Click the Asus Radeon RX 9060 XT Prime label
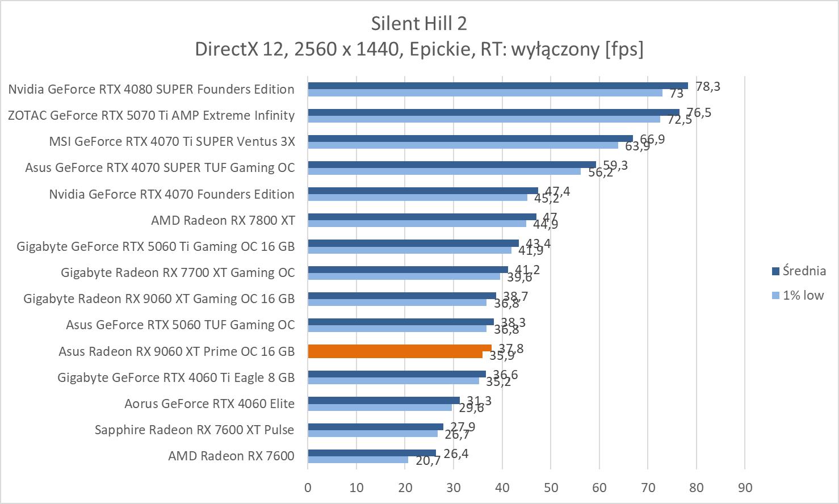The height and width of the screenshot is (504, 839). [x=176, y=351]
